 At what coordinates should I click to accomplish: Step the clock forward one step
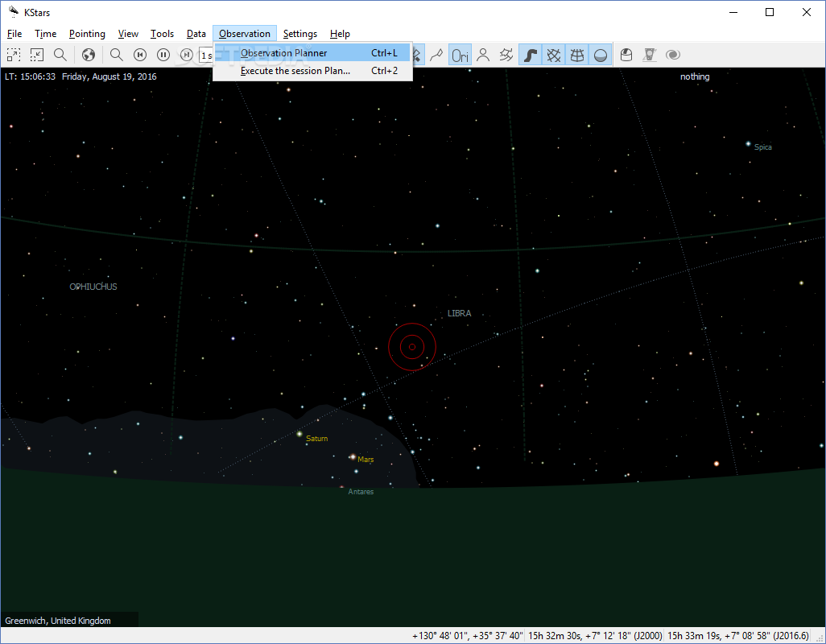pyautogui.click(x=186, y=55)
